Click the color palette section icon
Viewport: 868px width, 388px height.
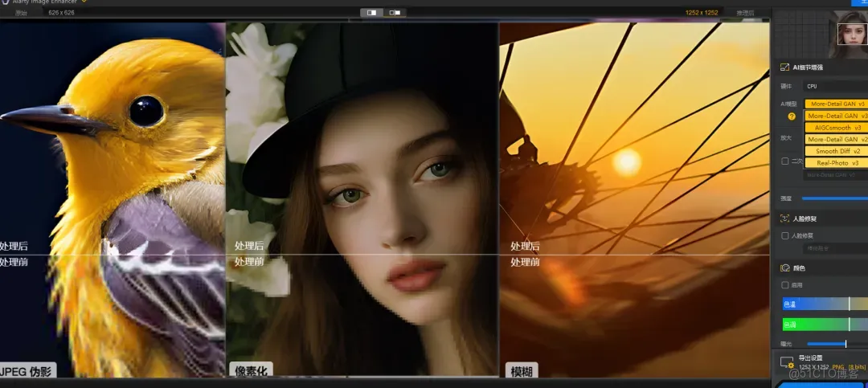point(784,268)
